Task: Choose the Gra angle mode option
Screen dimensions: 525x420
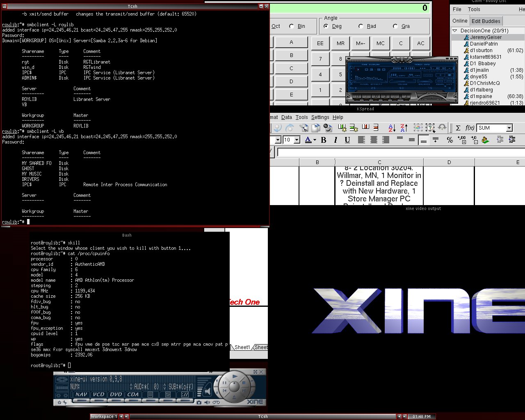Action: coord(395,26)
